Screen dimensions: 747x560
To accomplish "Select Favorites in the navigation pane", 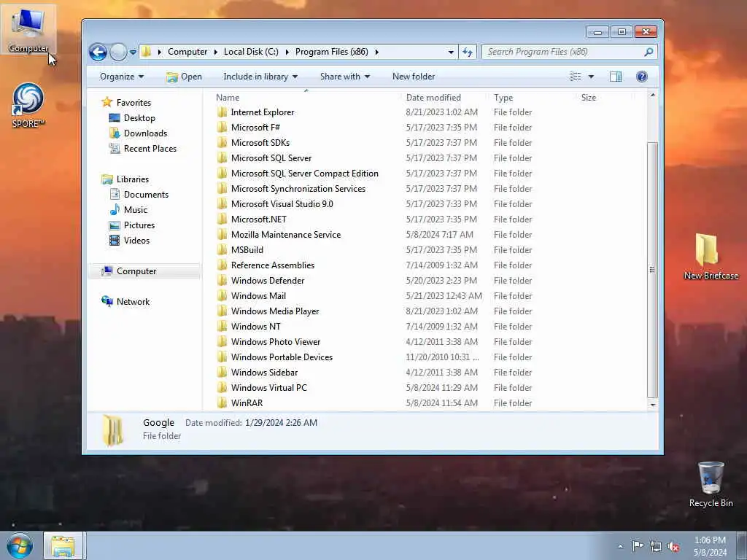I will (126, 102).
